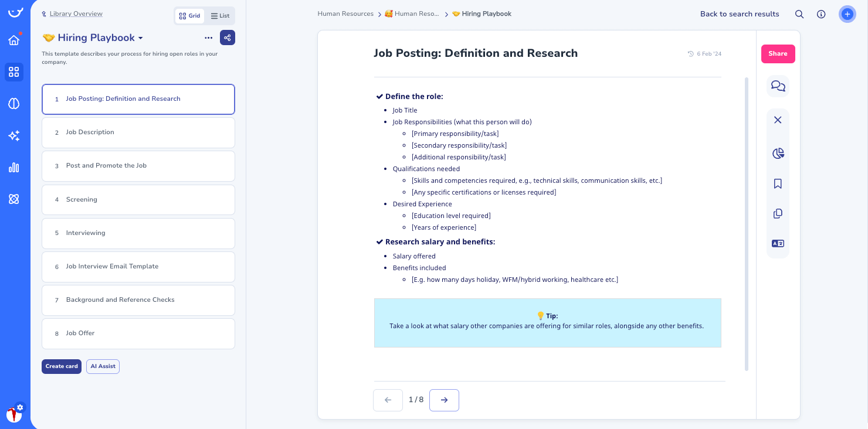View card analytics via the pie chart icon

[x=778, y=153]
